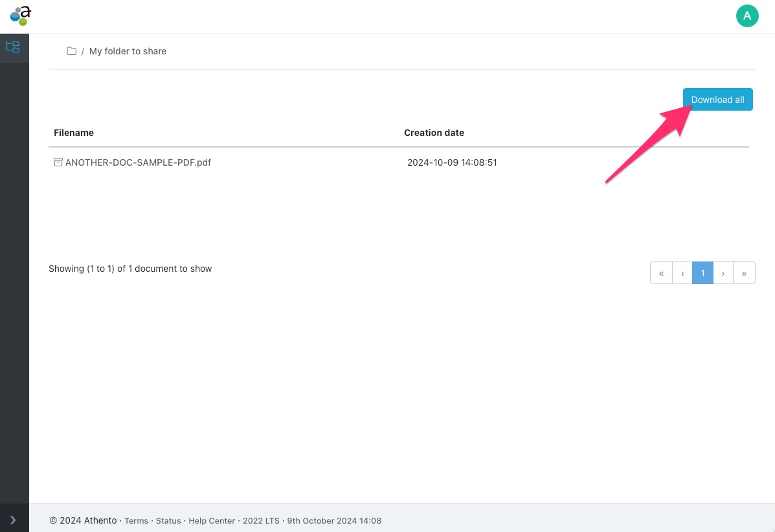Click the breadcrumb folder icon
Viewport: 775px width, 532px height.
click(72, 51)
